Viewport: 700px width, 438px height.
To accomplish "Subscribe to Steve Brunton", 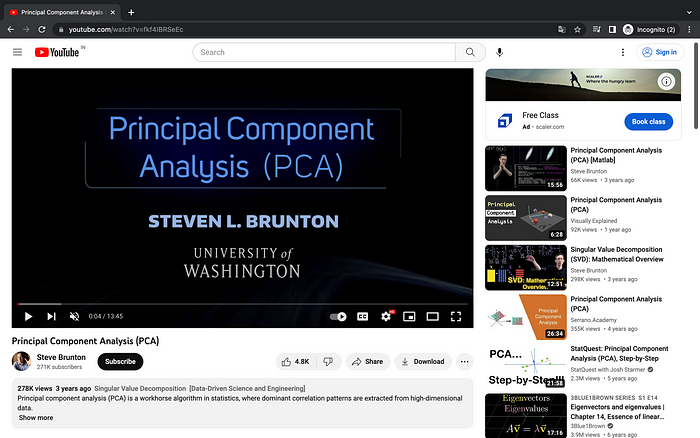I will 120,362.
